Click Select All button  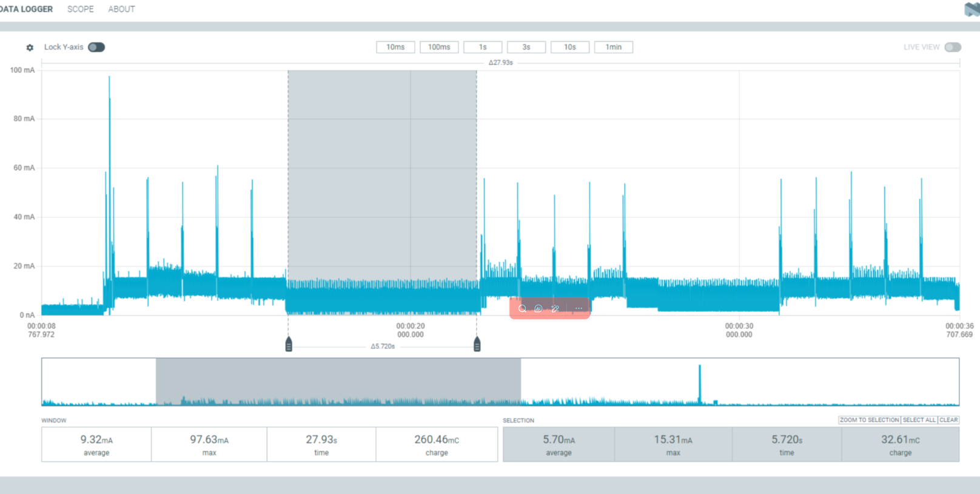919,420
